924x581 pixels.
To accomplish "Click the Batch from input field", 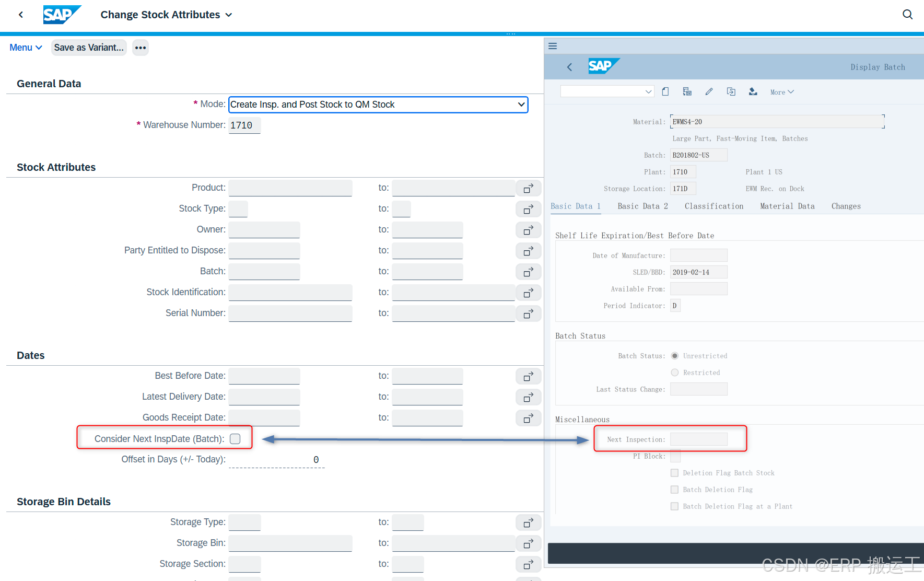I will click(x=264, y=272).
